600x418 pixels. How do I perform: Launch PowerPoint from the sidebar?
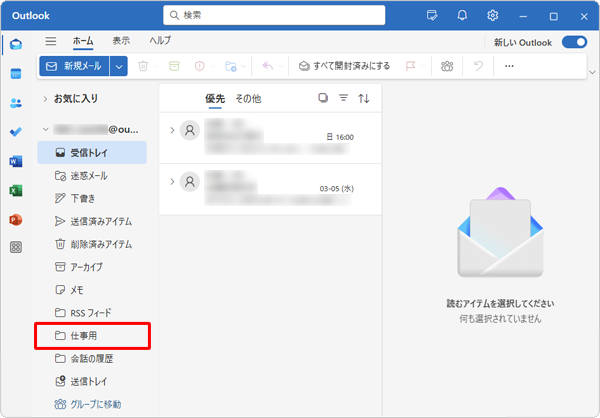[x=16, y=220]
